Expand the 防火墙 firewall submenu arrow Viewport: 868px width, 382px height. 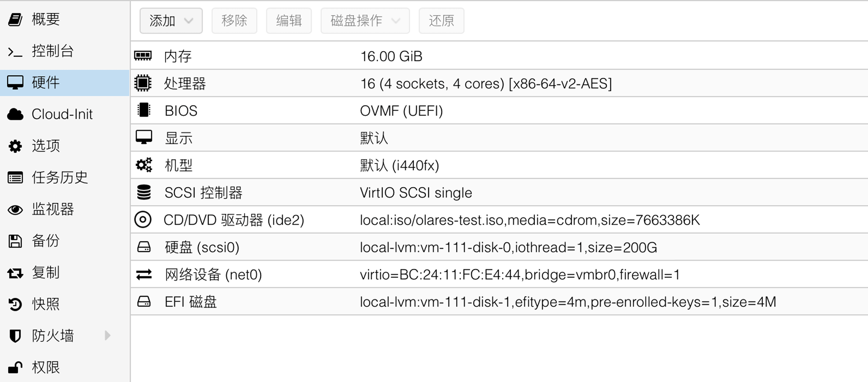(x=107, y=335)
